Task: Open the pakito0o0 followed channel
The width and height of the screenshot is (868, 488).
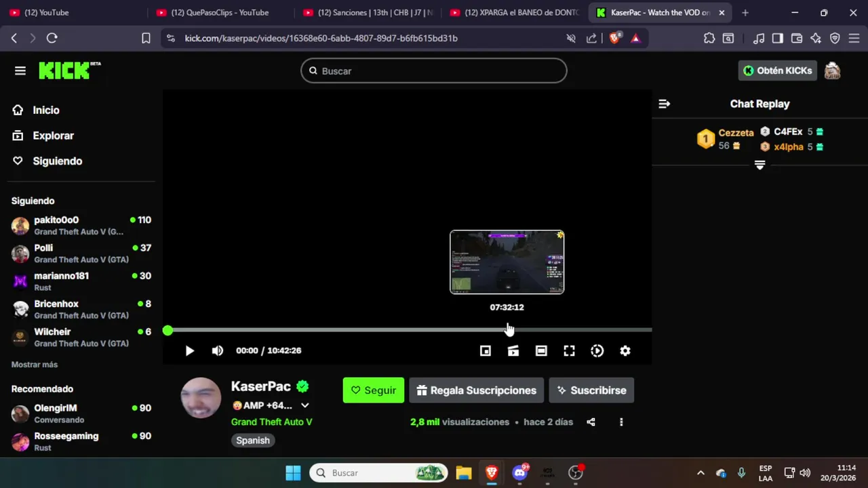Action: (x=81, y=226)
